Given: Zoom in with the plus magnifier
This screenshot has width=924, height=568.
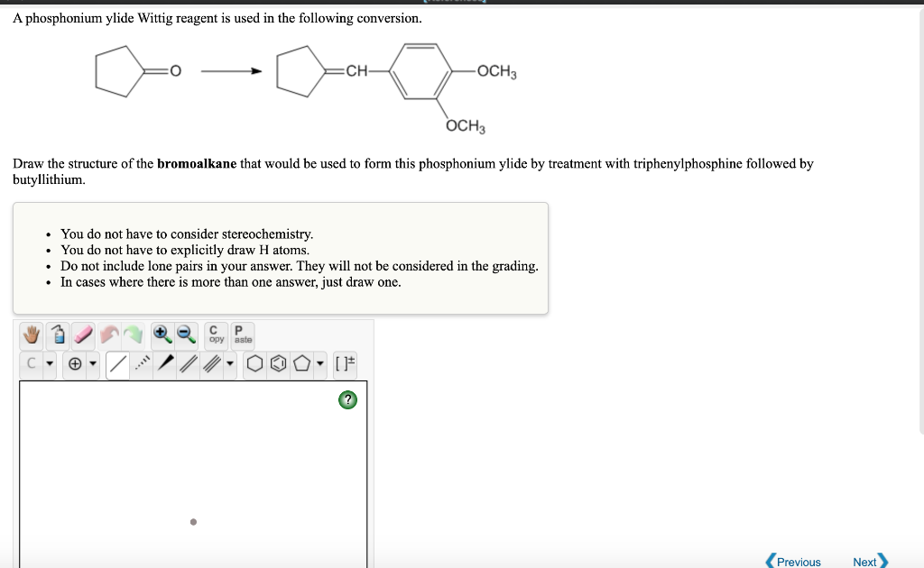Looking at the screenshot, I should pyautogui.click(x=162, y=334).
